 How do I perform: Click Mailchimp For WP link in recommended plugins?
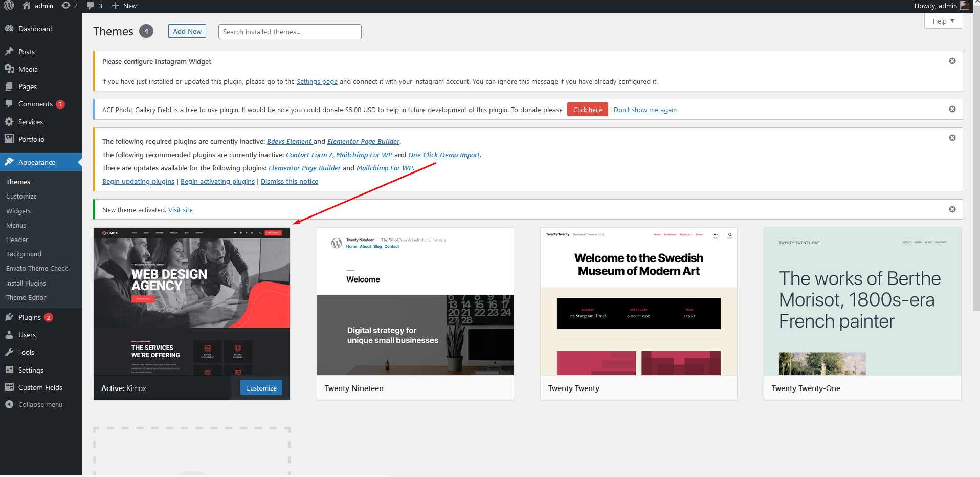[x=364, y=155]
